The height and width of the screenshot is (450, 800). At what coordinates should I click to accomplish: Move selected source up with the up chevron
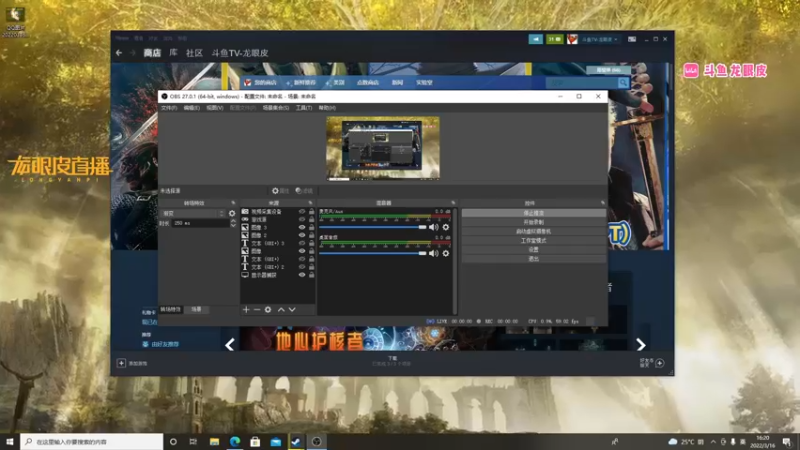pyautogui.click(x=281, y=310)
